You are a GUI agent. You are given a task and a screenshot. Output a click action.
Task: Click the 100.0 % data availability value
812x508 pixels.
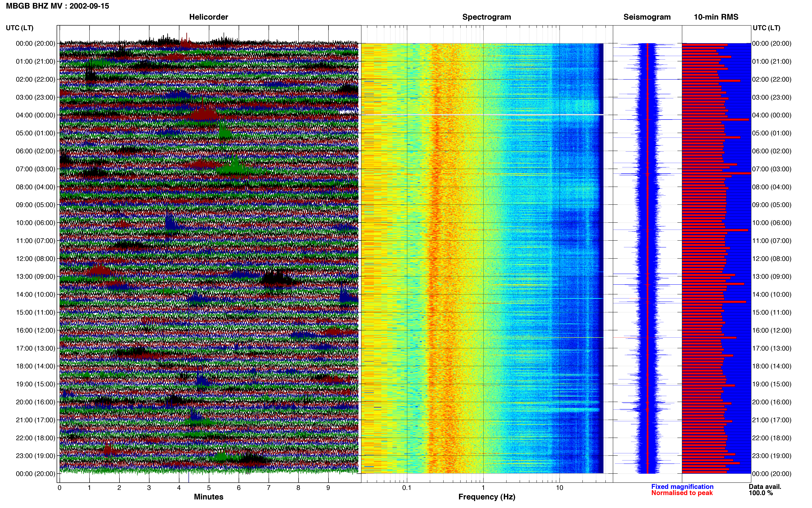tap(761, 493)
